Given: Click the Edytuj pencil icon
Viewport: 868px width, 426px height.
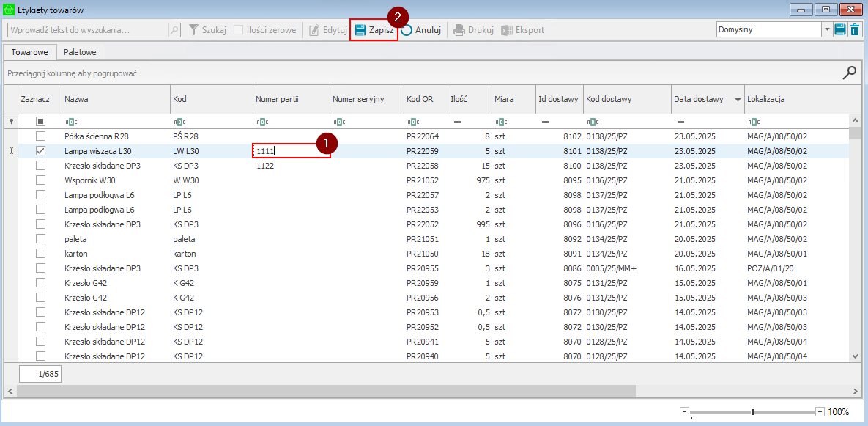Looking at the screenshot, I should pyautogui.click(x=314, y=30).
